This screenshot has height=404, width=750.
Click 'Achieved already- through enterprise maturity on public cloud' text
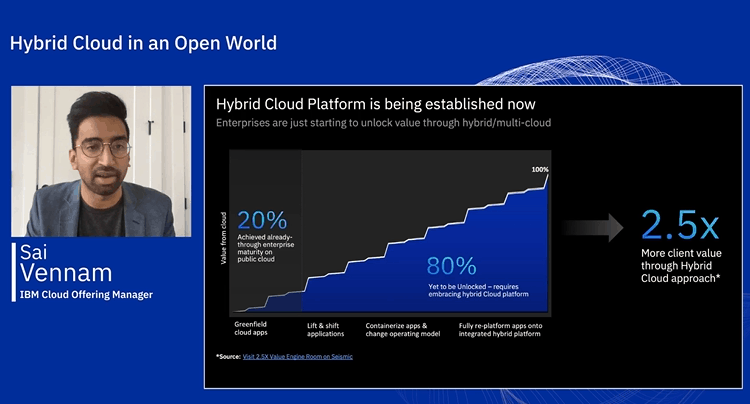tap(266, 248)
